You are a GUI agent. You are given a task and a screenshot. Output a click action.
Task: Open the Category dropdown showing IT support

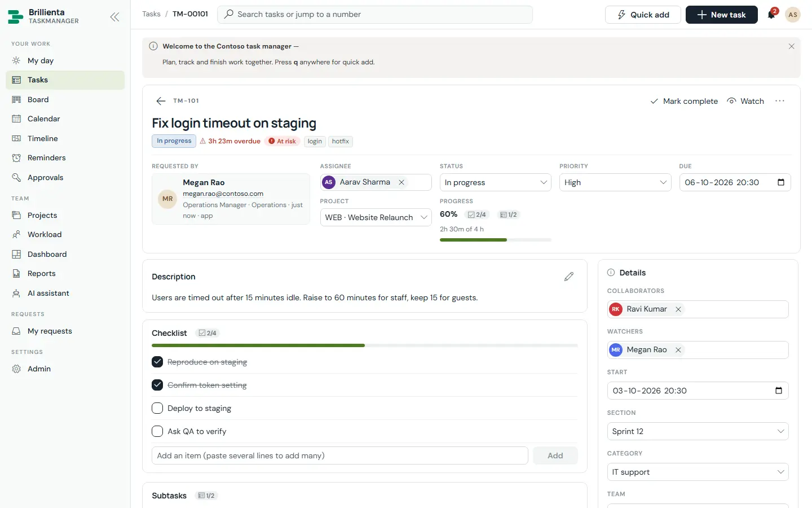(698, 472)
